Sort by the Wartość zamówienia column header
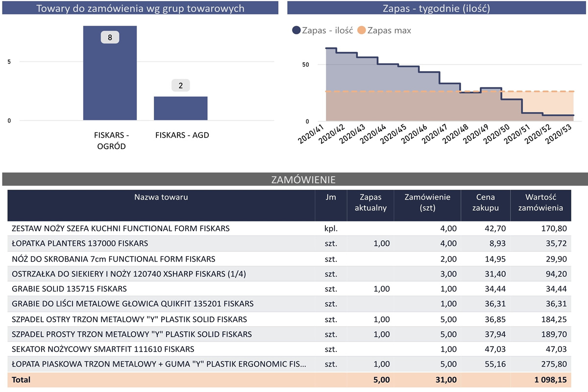588x392 pixels. 543,202
